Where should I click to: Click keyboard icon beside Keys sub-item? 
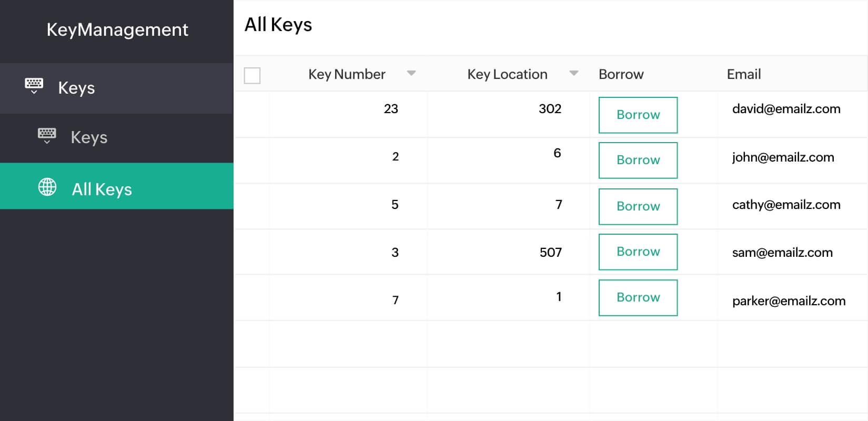click(47, 135)
